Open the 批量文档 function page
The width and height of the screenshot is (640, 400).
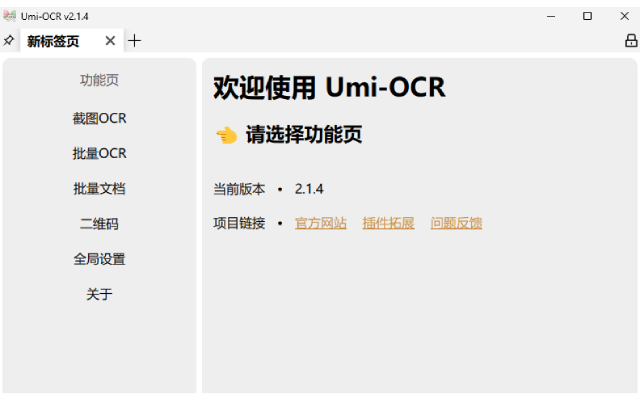click(99, 189)
